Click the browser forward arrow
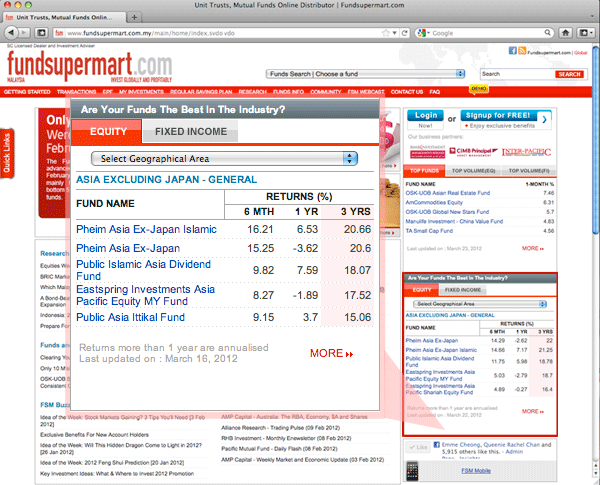 (24, 33)
